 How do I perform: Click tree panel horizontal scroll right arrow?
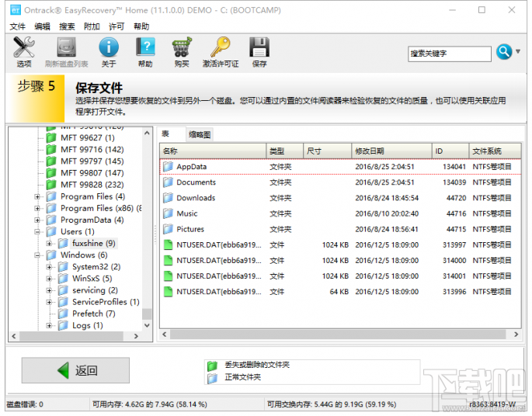tap(136, 336)
